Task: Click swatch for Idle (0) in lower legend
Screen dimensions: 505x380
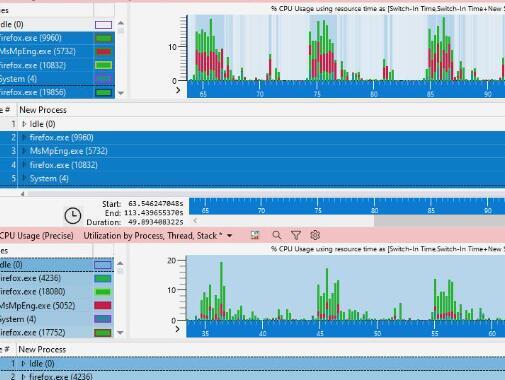Action: pos(103,265)
